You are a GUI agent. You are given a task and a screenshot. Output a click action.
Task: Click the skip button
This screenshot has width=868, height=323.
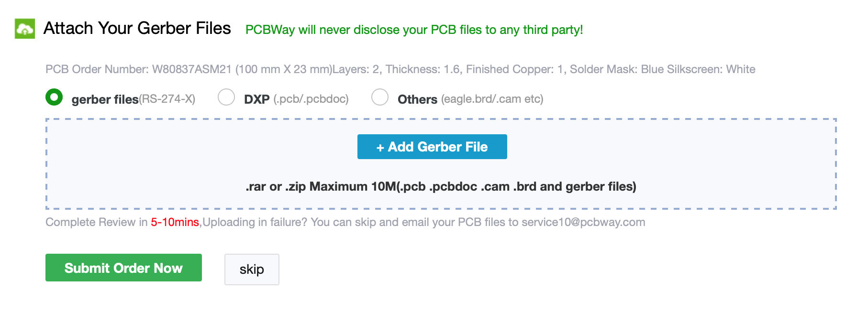click(252, 269)
